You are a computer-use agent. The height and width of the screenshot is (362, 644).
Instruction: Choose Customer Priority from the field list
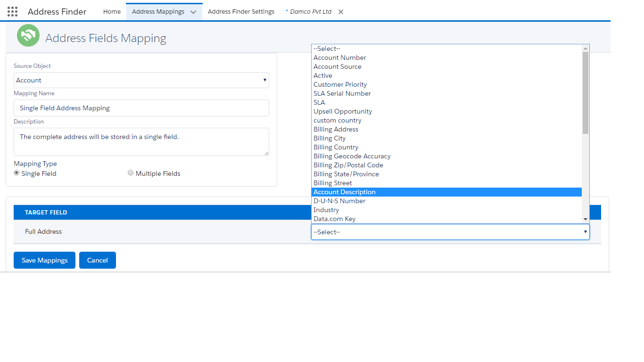click(340, 84)
